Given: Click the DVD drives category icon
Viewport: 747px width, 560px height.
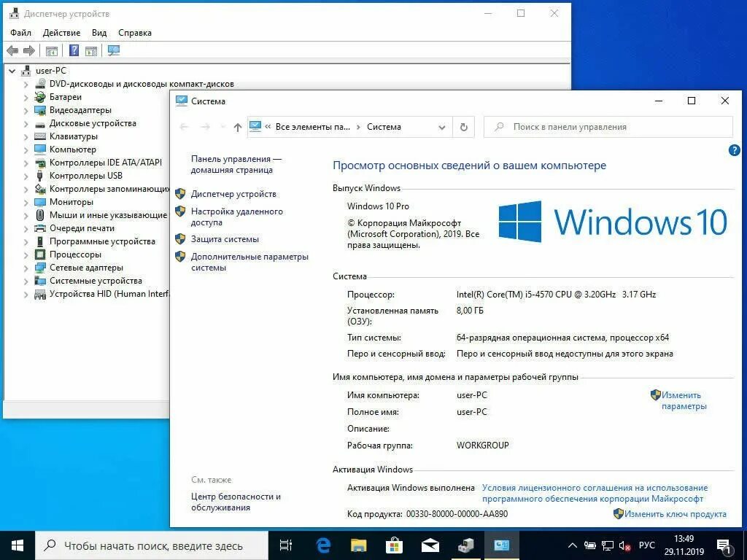Looking at the screenshot, I should 41,84.
